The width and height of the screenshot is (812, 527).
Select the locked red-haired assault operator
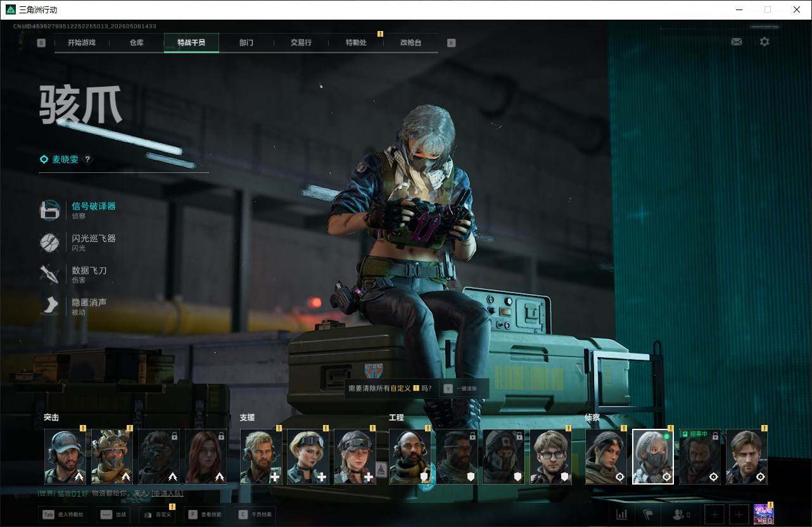point(206,457)
